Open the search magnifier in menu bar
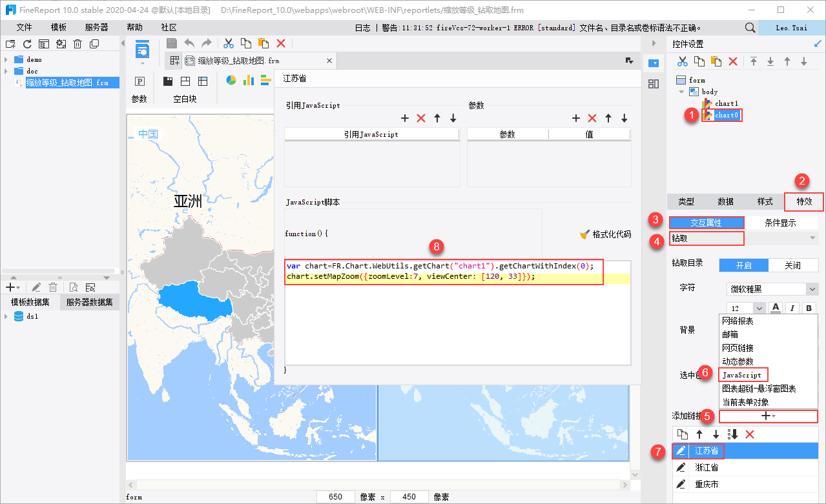Image resolution: width=826 pixels, height=504 pixels. click(x=750, y=28)
